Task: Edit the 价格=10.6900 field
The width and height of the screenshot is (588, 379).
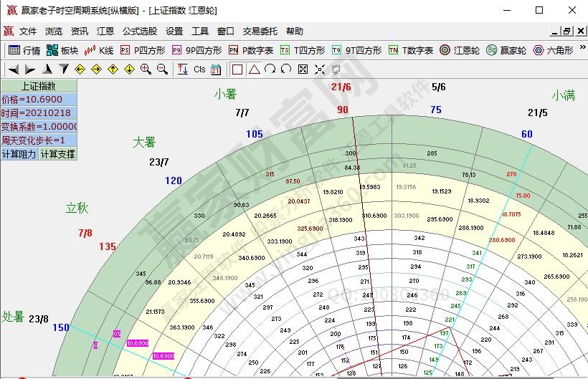Action: coord(39,100)
